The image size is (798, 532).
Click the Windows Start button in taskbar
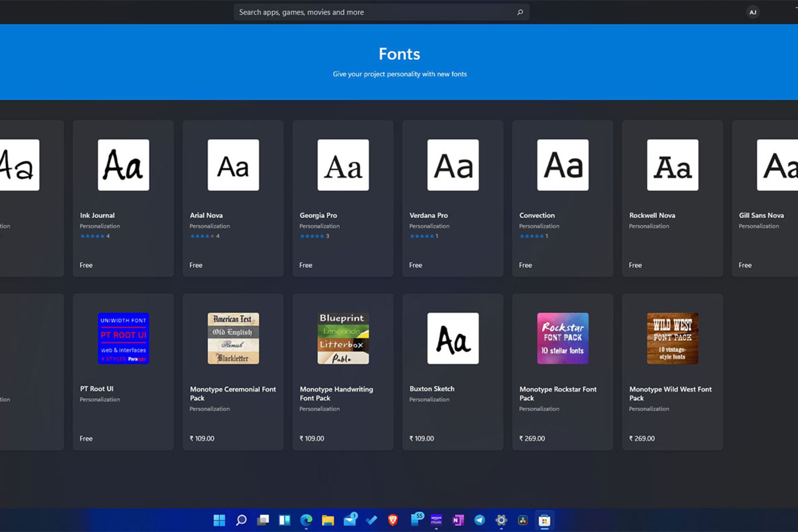coord(219,520)
